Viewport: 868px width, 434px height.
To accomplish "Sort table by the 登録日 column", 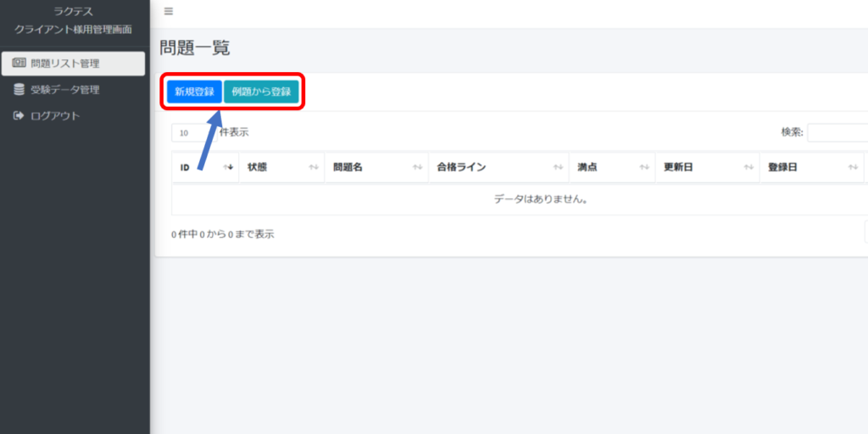I will [x=811, y=167].
